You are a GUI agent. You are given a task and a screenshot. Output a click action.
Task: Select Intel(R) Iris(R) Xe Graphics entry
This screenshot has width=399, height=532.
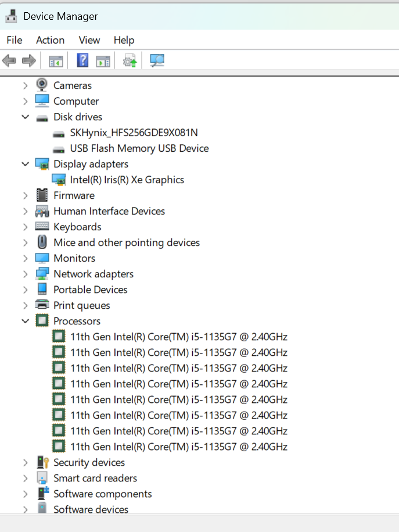(127, 180)
